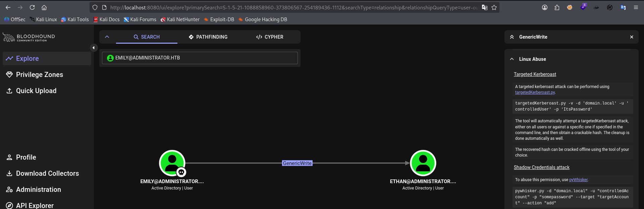
Task: Open the browser home page
Action: pos(44,7)
